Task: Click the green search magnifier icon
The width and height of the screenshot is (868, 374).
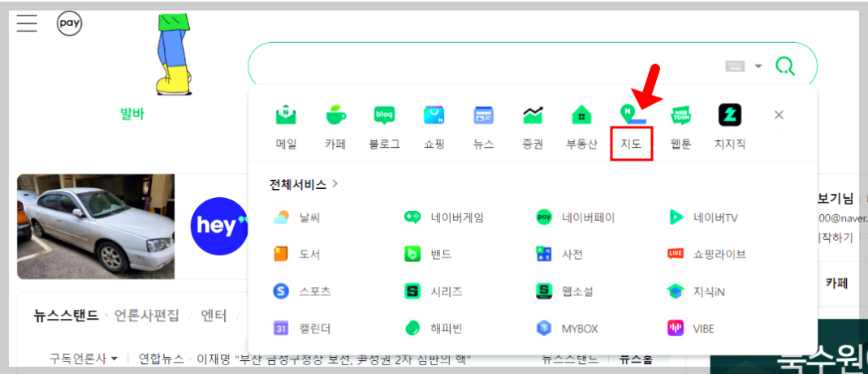Action: point(785,67)
